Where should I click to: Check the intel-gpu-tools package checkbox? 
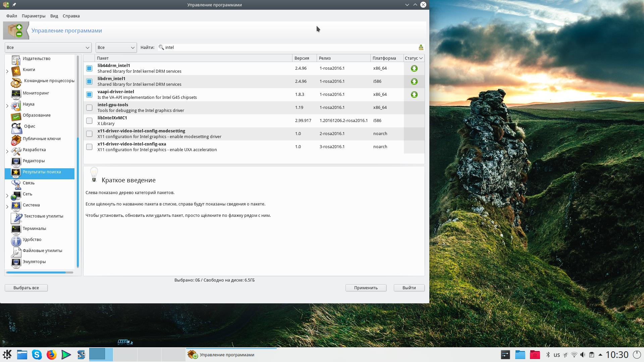click(x=89, y=108)
